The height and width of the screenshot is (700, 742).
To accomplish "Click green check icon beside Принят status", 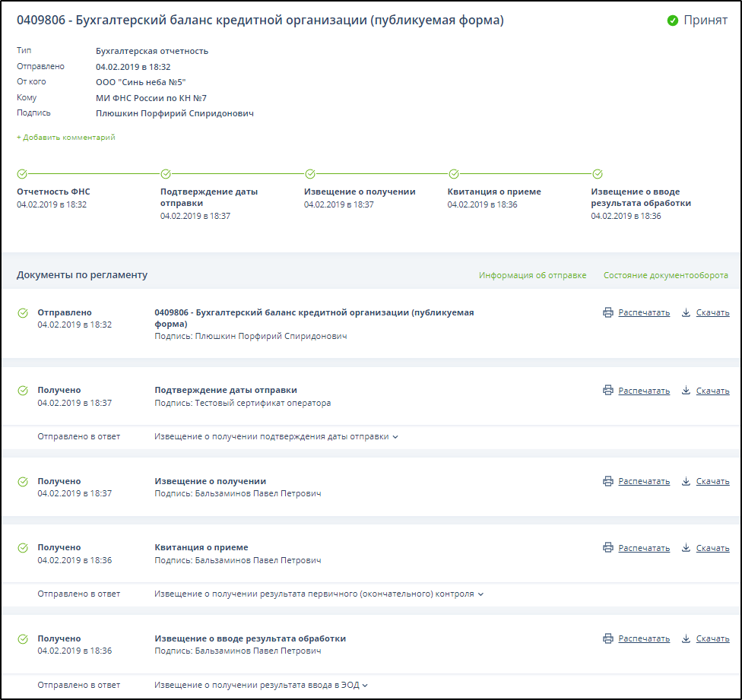I will click(x=672, y=21).
